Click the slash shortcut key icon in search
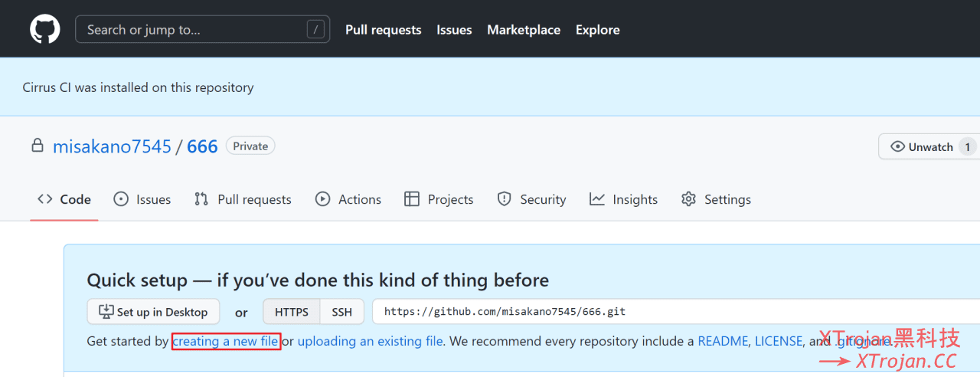Screen dimensions: 980x377 pos(315,30)
